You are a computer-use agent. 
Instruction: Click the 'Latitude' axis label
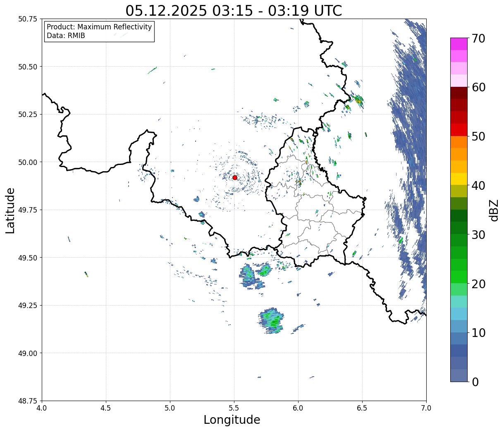[x=10, y=210]
